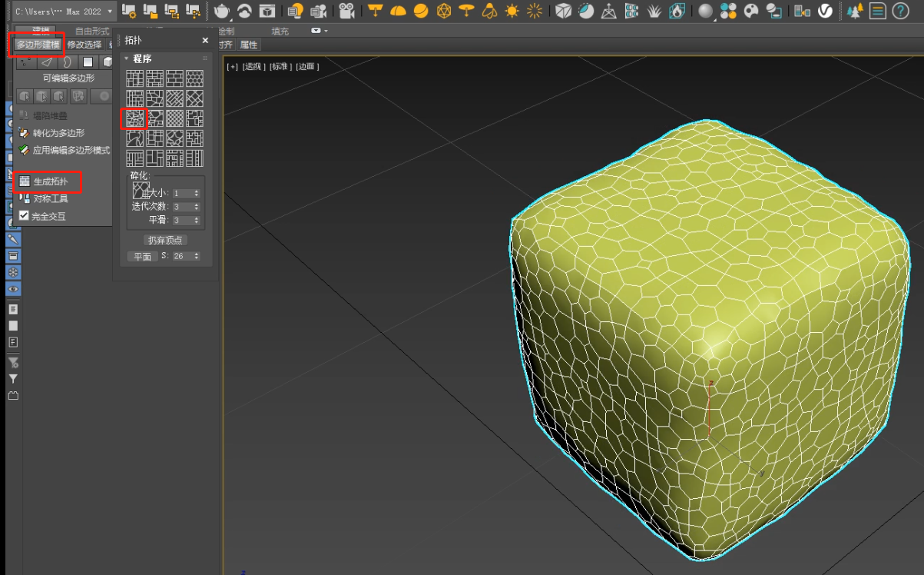Open the [透视] viewport view menu
924x575 pixels.
point(253,66)
